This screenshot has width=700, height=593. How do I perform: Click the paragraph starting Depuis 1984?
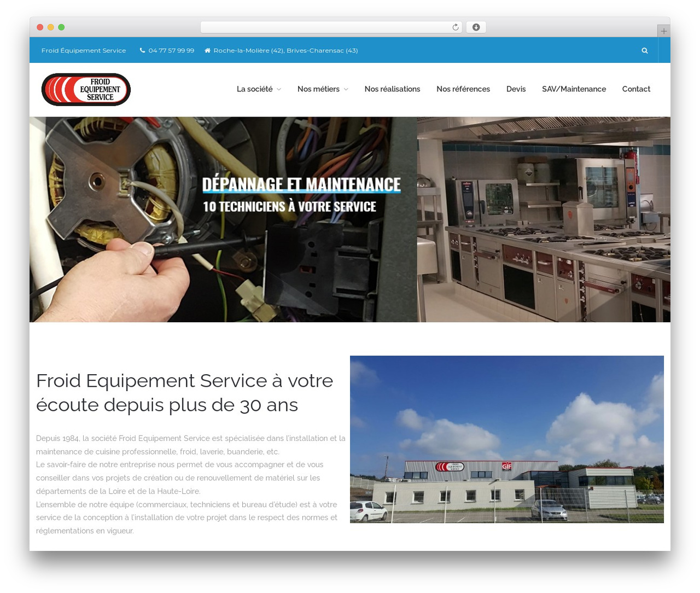(x=191, y=445)
